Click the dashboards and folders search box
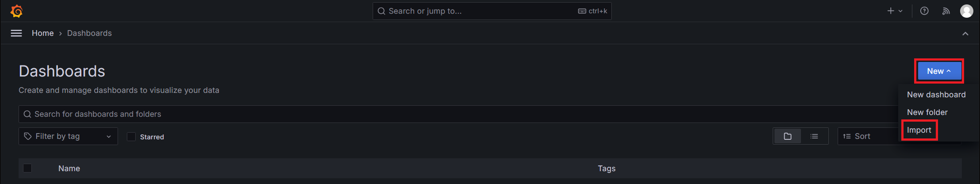This screenshot has height=184, width=980. (x=442, y=114)
